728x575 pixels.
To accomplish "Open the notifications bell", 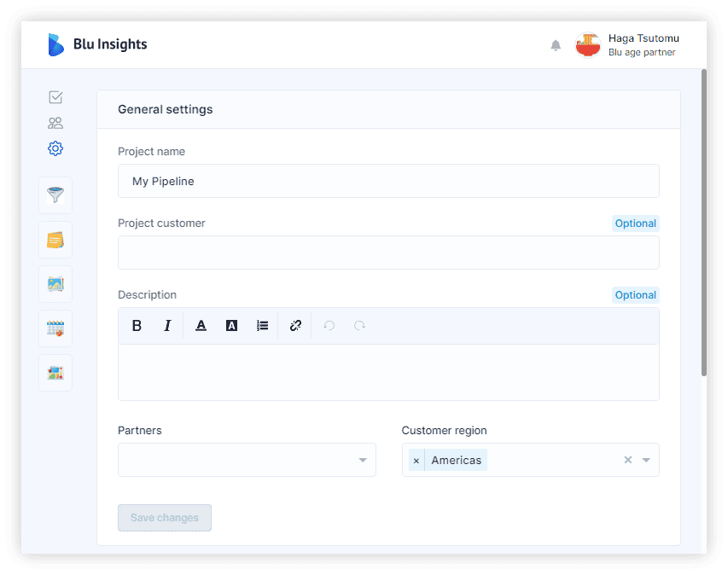I will (556, 45).
